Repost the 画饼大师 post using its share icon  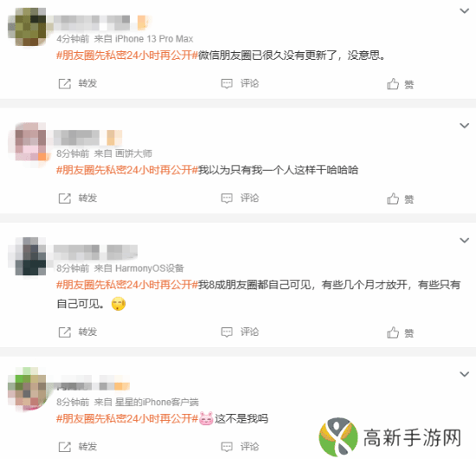point(64,198)
